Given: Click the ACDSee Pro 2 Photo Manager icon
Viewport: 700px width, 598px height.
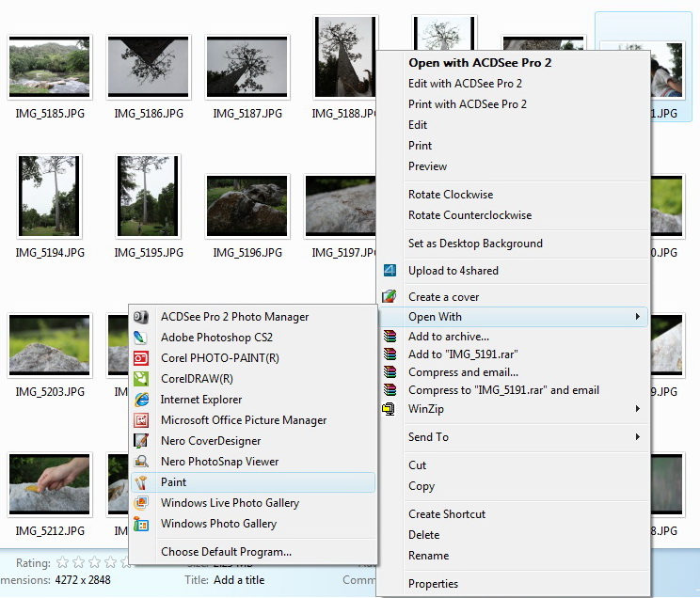Looking at the screenshot, I should click(x=141, y=317).
